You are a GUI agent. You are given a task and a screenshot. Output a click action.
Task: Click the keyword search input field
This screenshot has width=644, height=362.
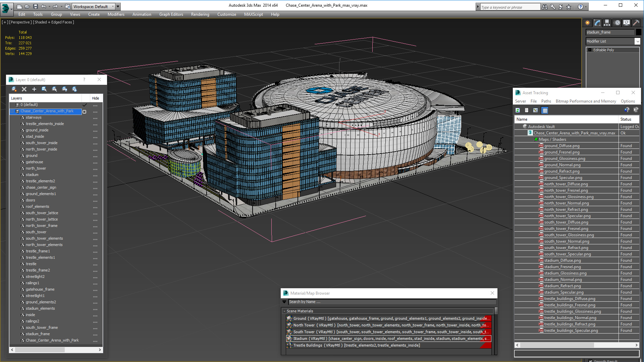point(511,7)
